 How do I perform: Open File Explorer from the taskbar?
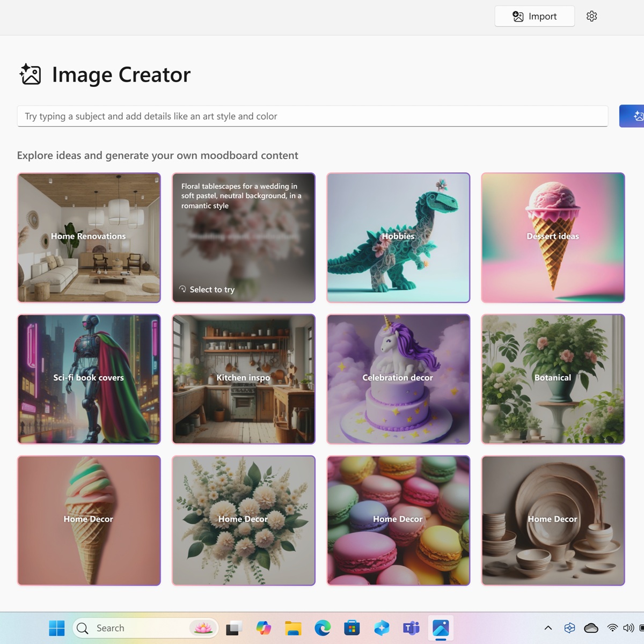pyautogui.click(x=293, y=628)
